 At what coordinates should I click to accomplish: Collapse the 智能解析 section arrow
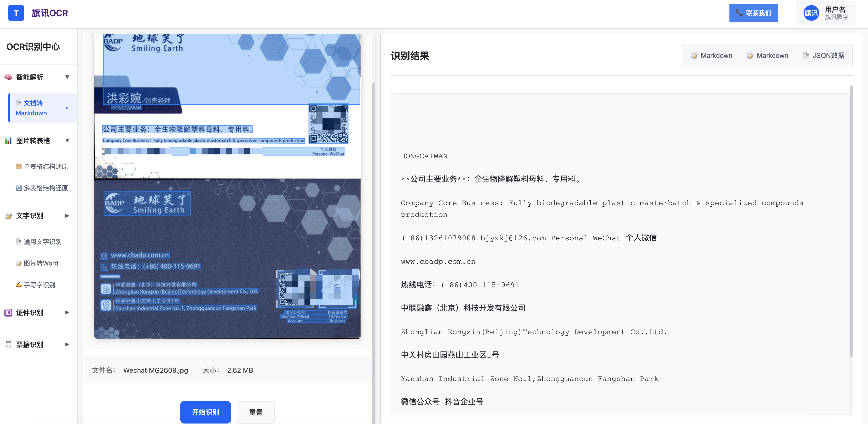[67, 77]
